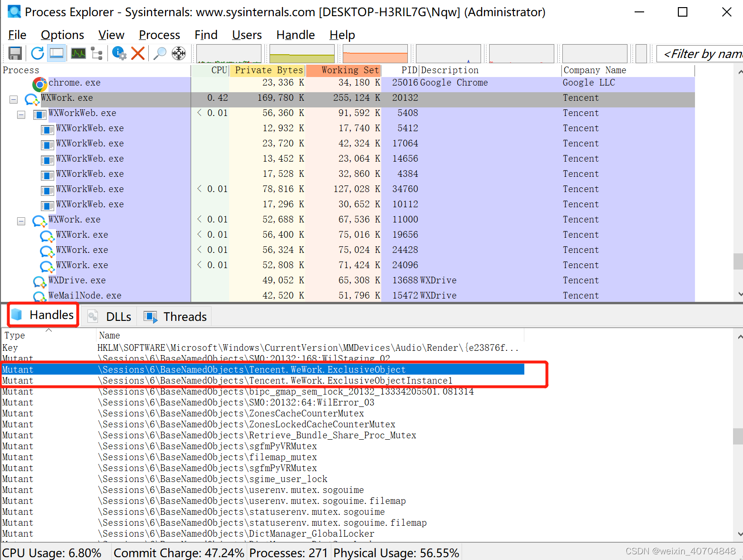Screen dimensions: 743x560
Task: Click Commit Charge in the status bar
Action: pos(179,553)
